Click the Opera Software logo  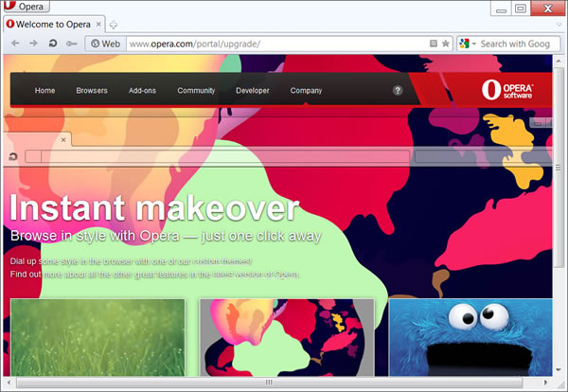[506, 90]
